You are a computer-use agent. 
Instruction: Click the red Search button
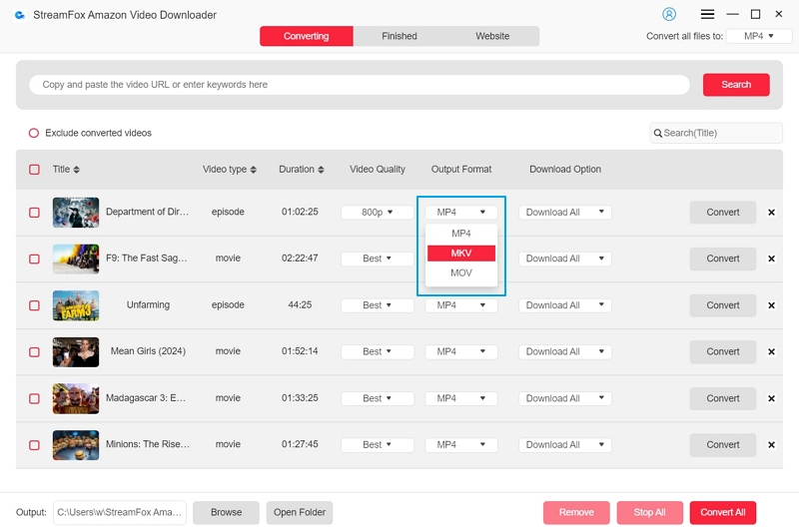click(x=736, y=85)
